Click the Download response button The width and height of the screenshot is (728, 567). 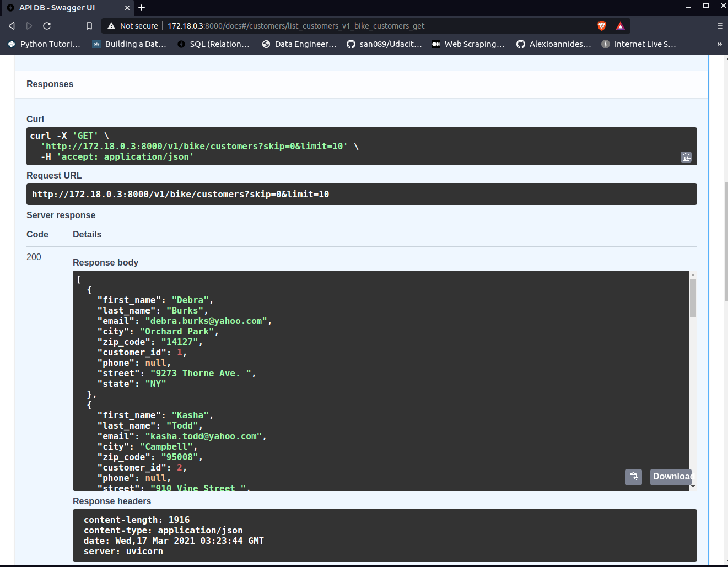671,477
